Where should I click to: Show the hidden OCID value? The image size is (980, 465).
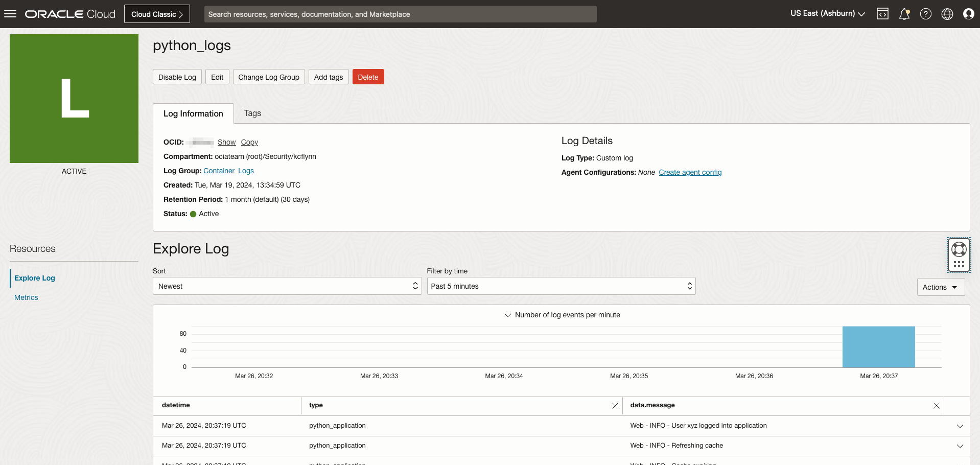pos(226,142)
